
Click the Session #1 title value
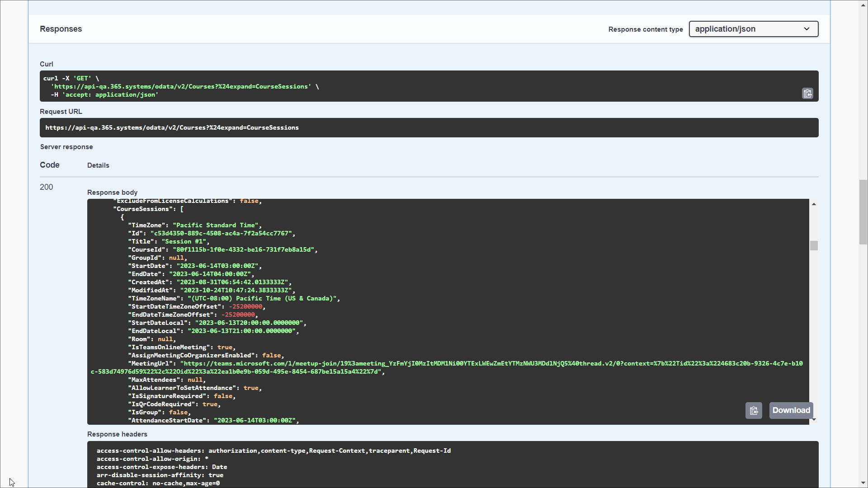pyautogui.click(x=185, y=242)
